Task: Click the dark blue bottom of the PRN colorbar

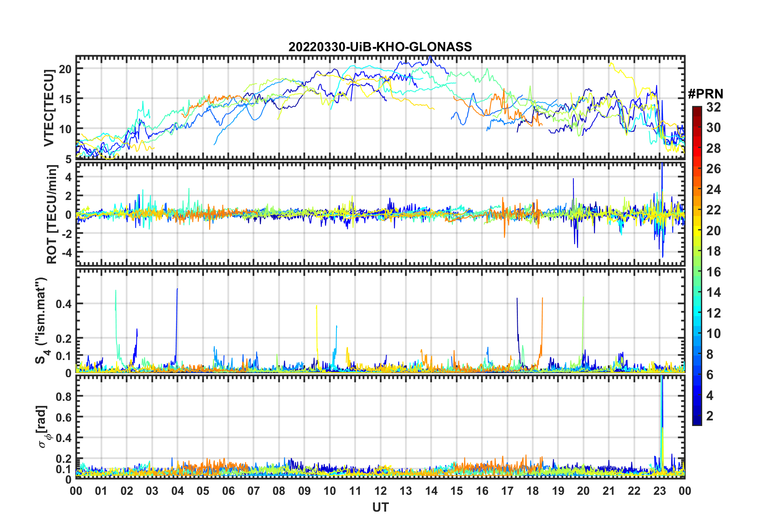Action: tap(697, 420)
